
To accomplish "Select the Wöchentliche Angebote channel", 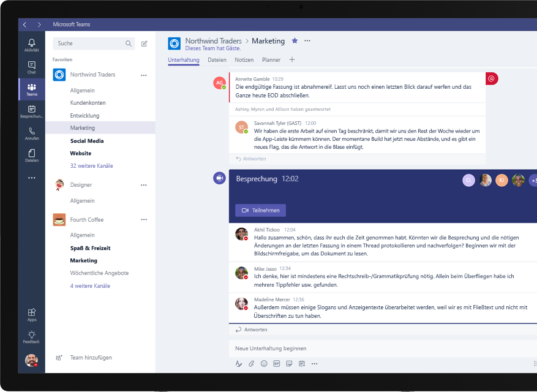I will coord(99,273).
